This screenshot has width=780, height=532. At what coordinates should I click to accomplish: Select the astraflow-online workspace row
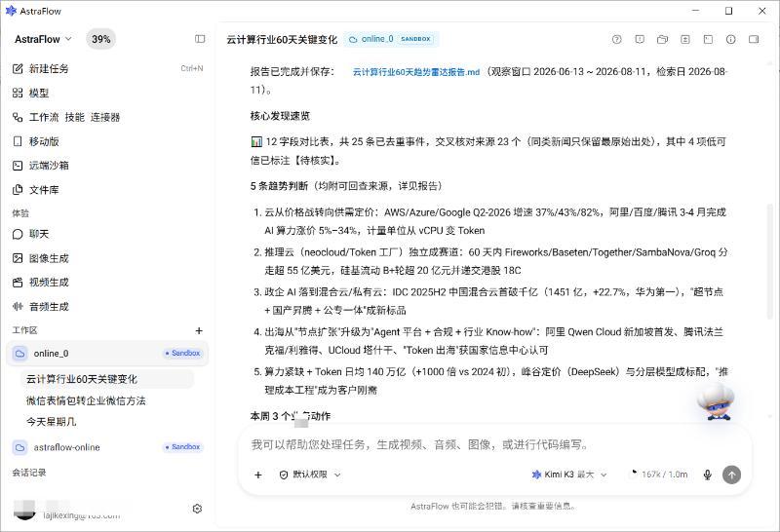point(107,447)
